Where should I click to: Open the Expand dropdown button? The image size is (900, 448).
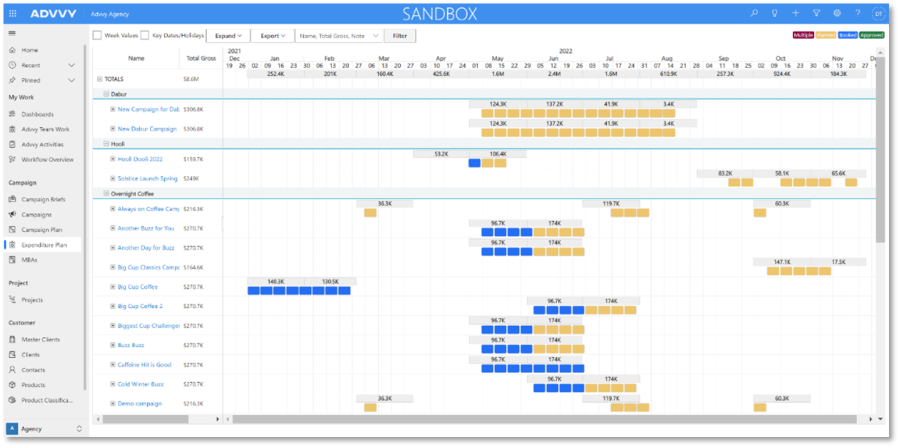point(228,35)
